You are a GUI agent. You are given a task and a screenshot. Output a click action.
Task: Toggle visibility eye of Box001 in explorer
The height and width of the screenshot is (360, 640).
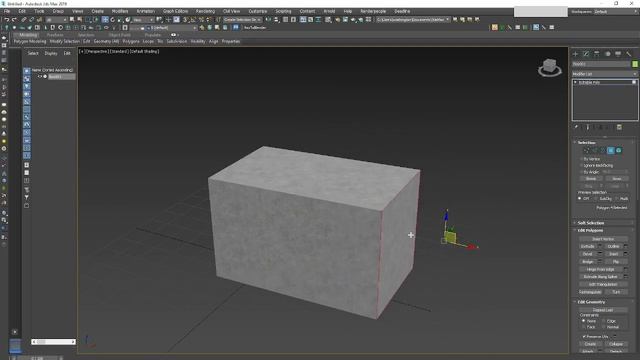(x=40, y=76)
